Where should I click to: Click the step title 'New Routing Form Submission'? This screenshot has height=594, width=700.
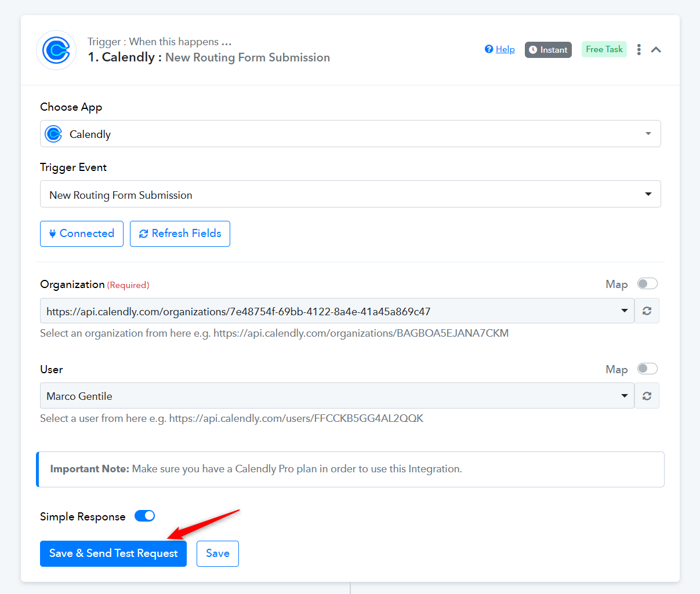coord(248,57)
